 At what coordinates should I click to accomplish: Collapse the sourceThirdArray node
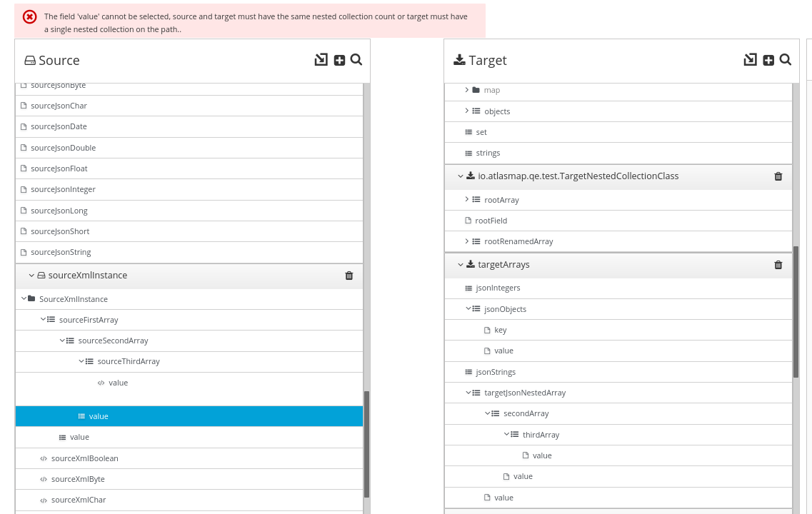[x=81, y=361]
